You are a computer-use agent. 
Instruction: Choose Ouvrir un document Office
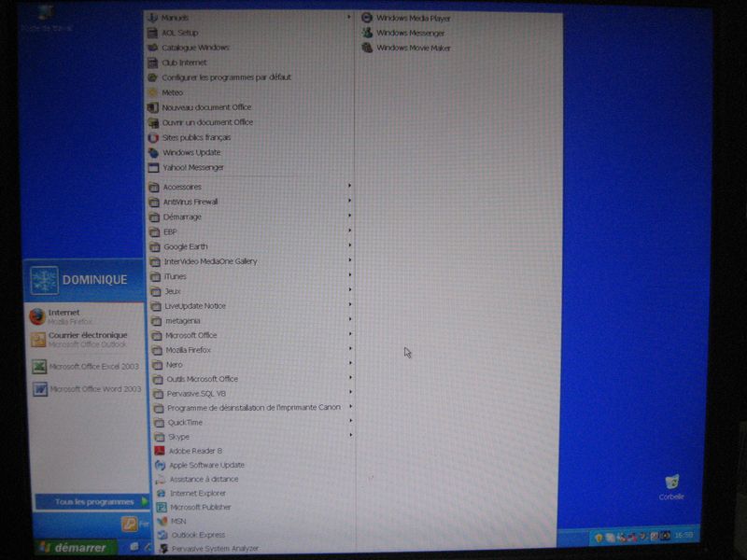pyautogui.click(x=201, y=122)
